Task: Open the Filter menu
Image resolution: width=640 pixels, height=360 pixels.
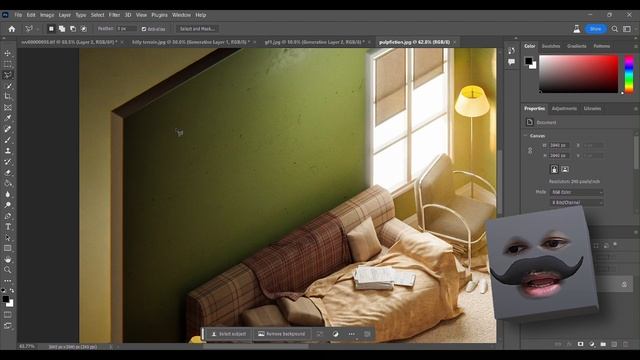Action: click(x=114, y=15)
